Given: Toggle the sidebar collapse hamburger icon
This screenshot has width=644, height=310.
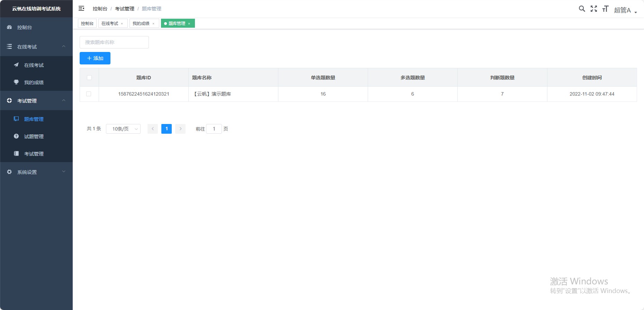Looking at the screenshot, I should (x=81, y=8).
